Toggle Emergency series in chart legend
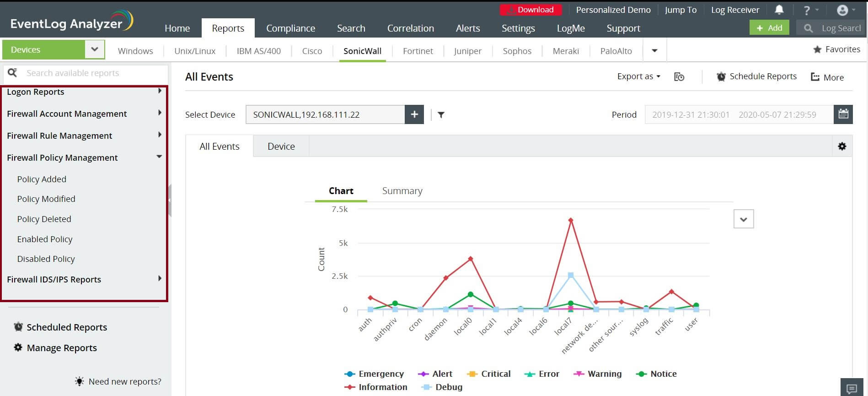This screenshot has width=868, height=396. 374,374
